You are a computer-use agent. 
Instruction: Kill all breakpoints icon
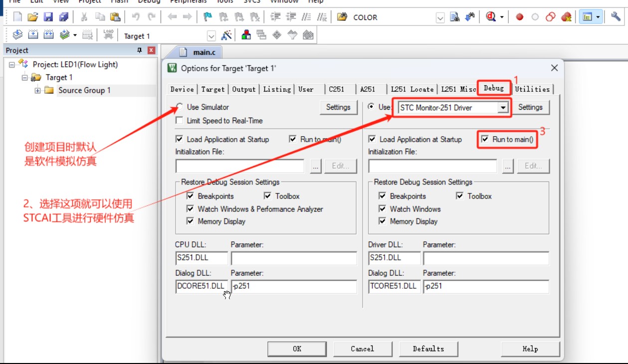566,17
